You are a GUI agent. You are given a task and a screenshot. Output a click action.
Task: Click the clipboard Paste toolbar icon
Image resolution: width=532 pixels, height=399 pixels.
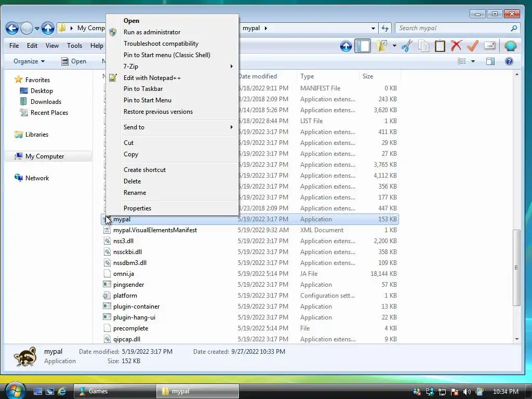440,46
